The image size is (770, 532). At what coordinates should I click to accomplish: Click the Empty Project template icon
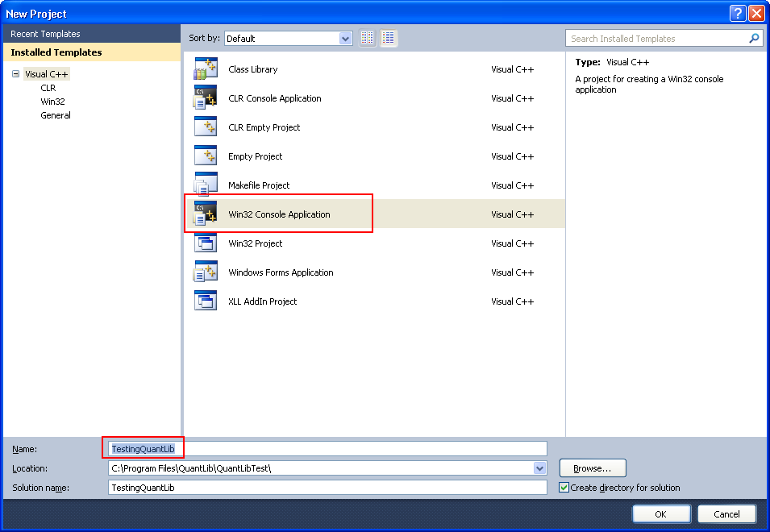206,156
